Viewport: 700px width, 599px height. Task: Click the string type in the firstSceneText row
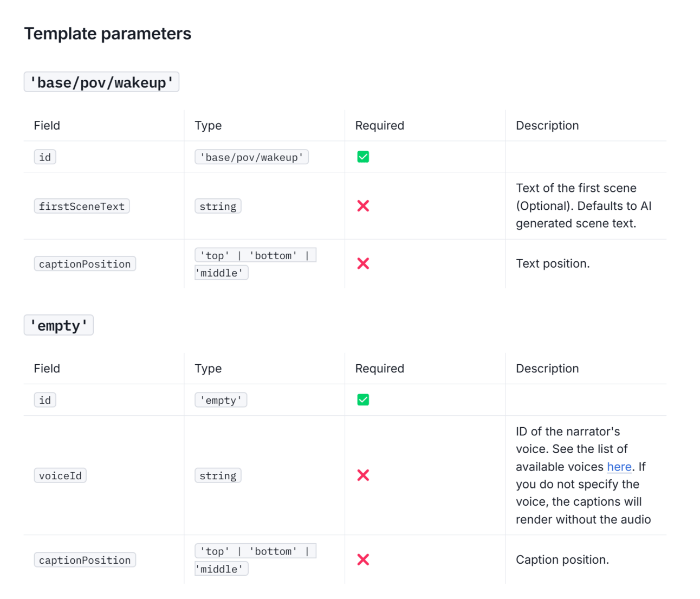pos(218,206)
